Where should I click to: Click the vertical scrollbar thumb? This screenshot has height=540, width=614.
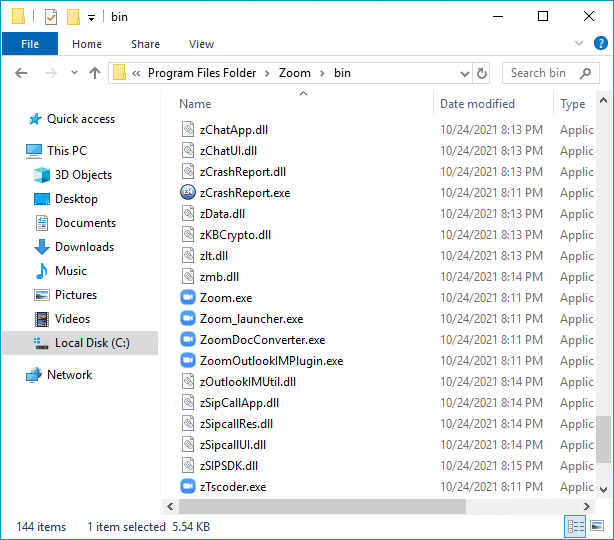(603, 439)
